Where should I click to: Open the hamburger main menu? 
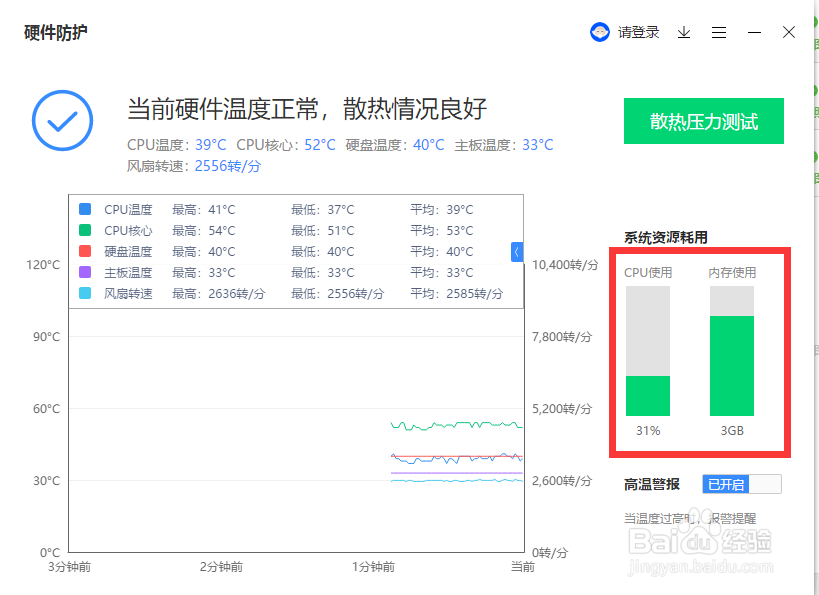pos(719,31)
